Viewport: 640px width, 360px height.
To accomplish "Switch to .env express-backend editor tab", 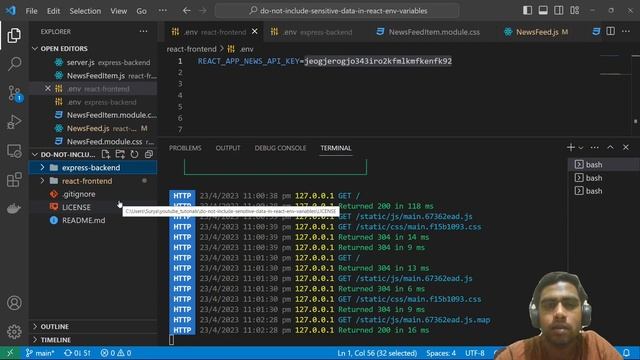I will coord(312,32).
